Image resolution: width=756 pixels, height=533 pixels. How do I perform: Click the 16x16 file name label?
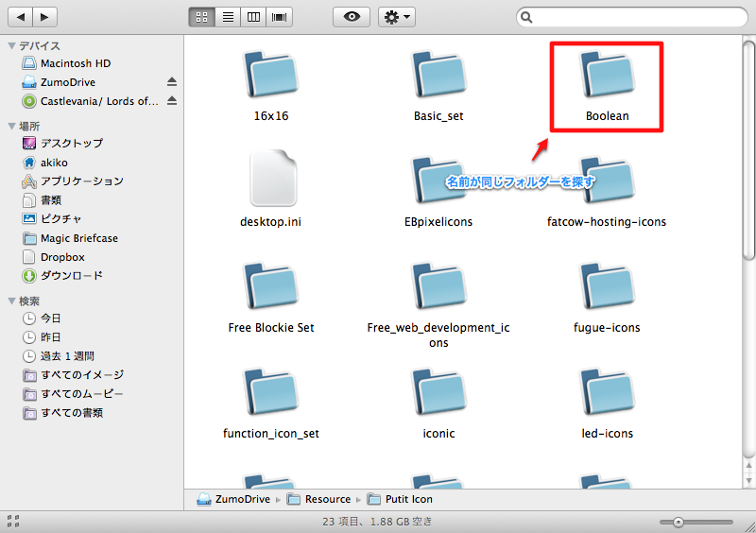(x=271, y=115)
